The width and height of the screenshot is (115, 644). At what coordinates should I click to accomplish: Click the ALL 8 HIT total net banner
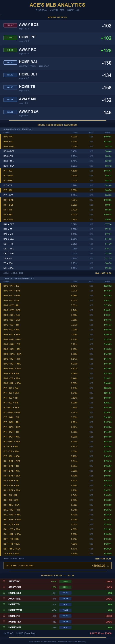[57, 565]
